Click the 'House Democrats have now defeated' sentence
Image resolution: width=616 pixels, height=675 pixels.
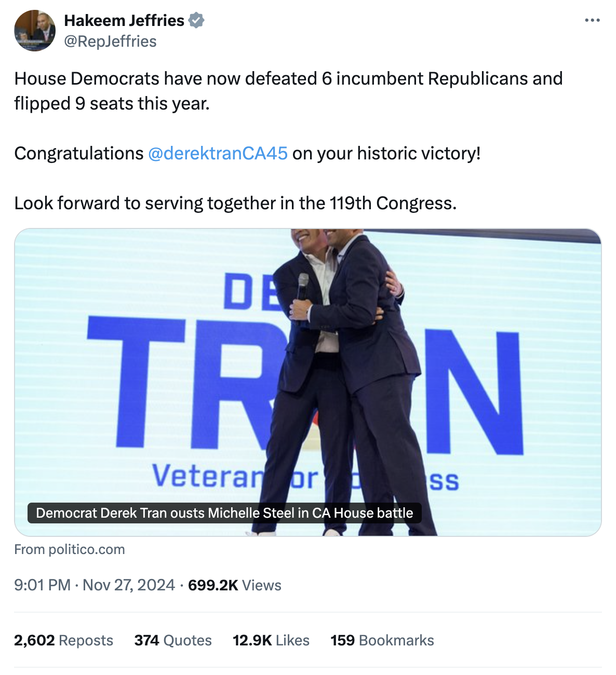tap(288, 79)
